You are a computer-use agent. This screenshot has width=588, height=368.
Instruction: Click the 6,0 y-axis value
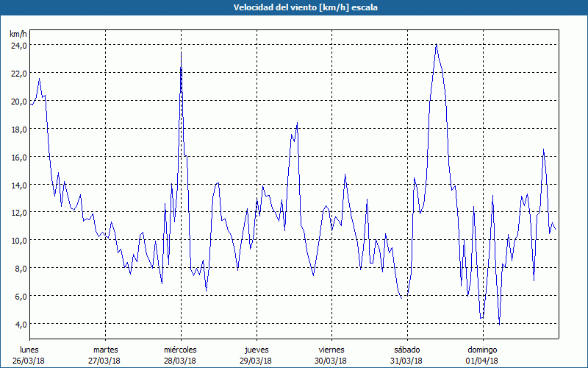point(20,296)
